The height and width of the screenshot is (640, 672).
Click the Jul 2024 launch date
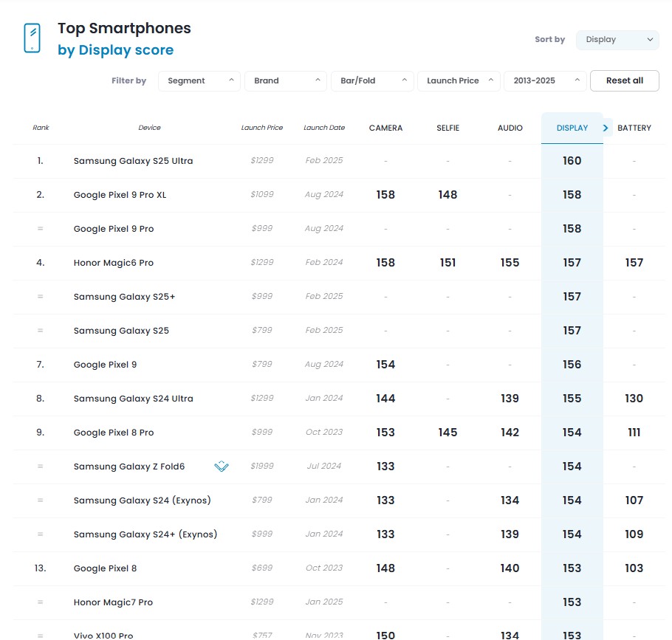coord(324,466)
